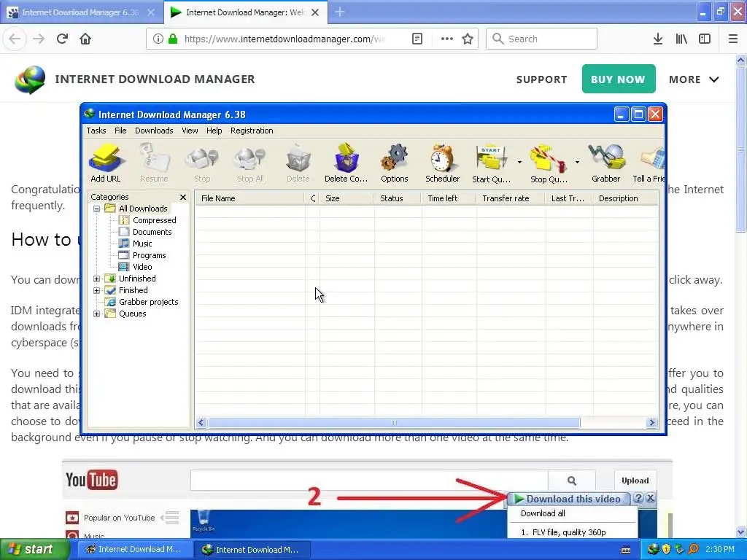Sort by Size column header
Screen dimensions: 747x560
[347, 198]
